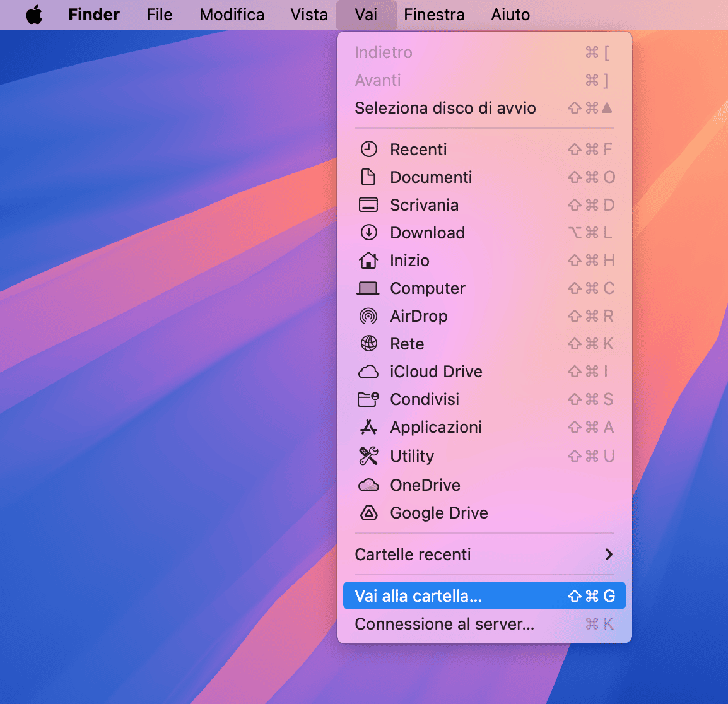The image size is (728, 704).
Task: Click the Applicazioni icon
Action: click(368, 427)
